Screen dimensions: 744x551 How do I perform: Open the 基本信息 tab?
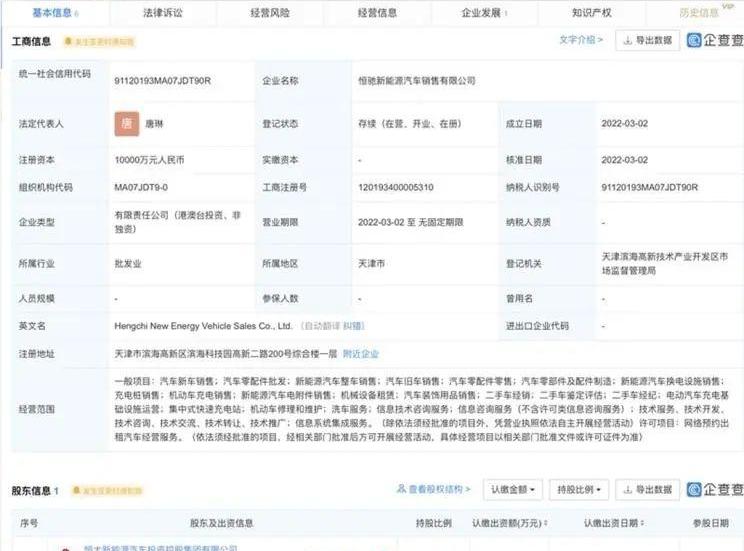coord(55,13)
